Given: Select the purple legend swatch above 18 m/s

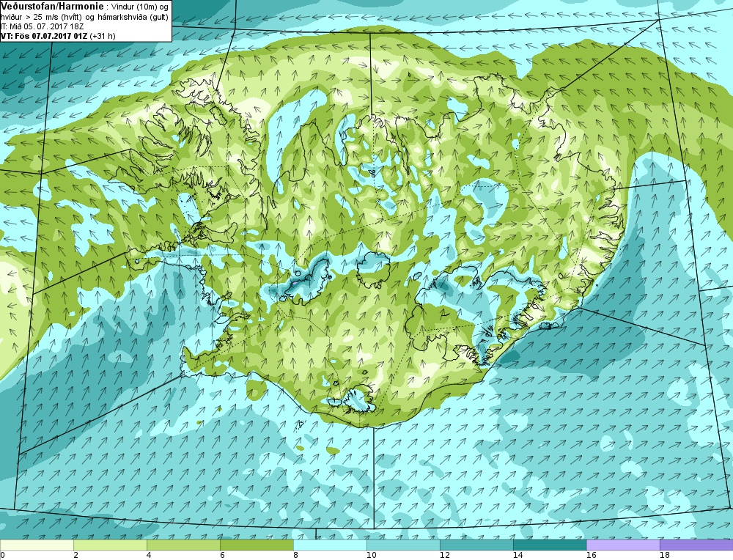Looking at the screenshot, I should [696, 545].
